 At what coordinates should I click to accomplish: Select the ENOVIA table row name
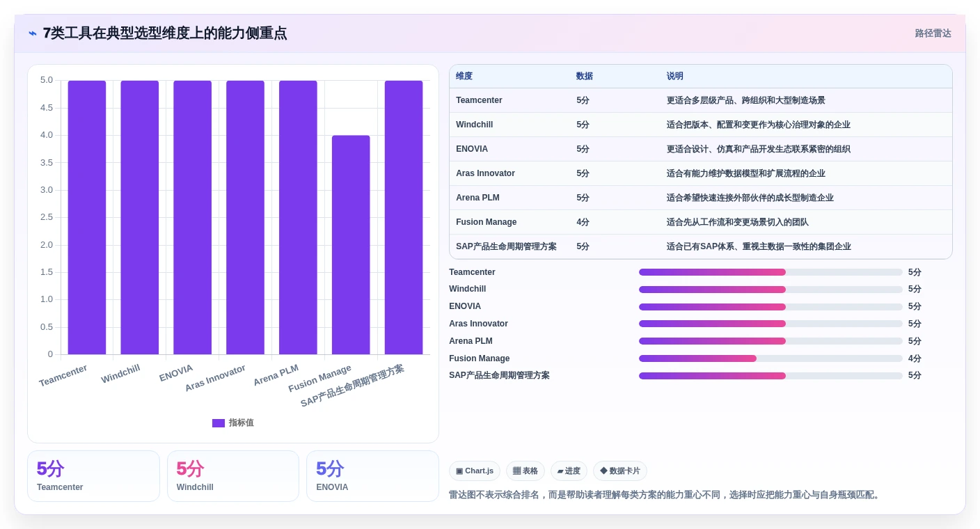click(x=472, y=149)
